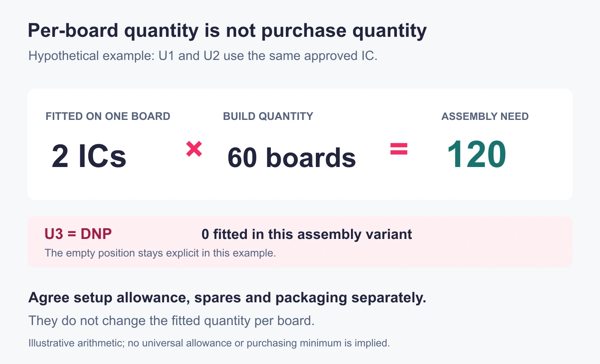Viewport: 600px width, 364px height.
Task: Click the hypothetical example subtitle line
Action: coord(203,56)
